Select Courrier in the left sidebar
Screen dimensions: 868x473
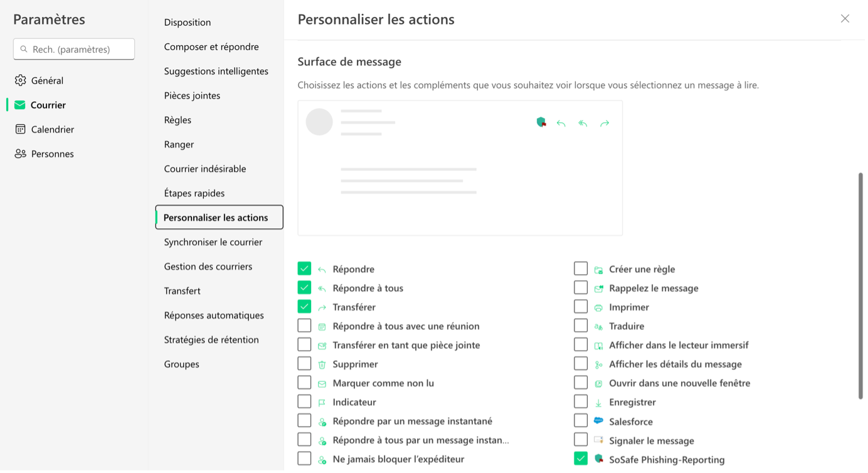pyautogui.click(x=48, y=105)
